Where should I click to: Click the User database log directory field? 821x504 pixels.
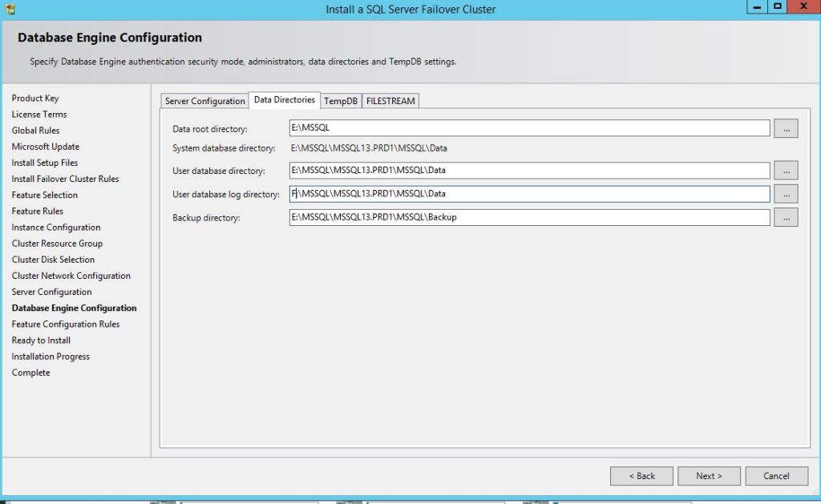click(529, 194)
